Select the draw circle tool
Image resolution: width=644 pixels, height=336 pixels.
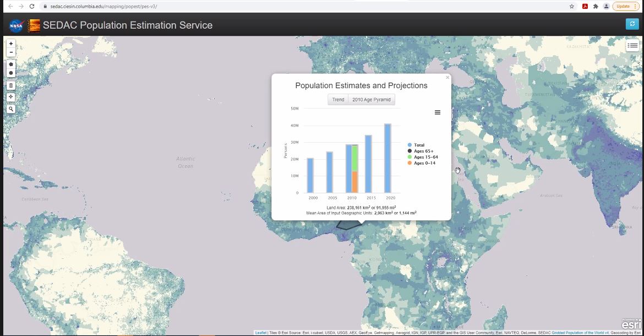point(11,73)
